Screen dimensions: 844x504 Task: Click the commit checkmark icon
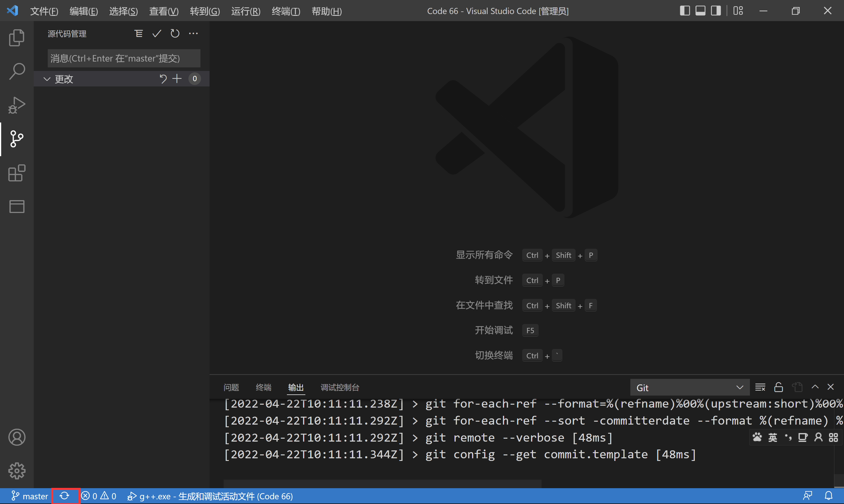click(156, 34)
